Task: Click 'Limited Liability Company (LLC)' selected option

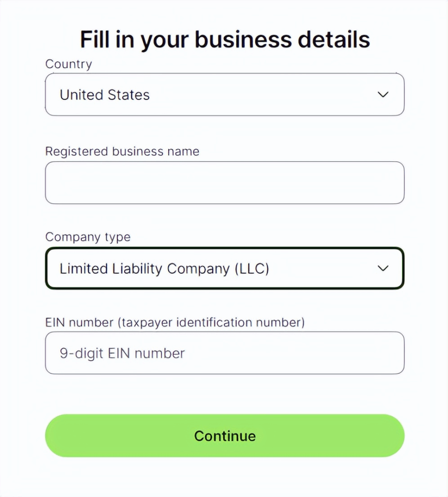Action: click(164, 268)
